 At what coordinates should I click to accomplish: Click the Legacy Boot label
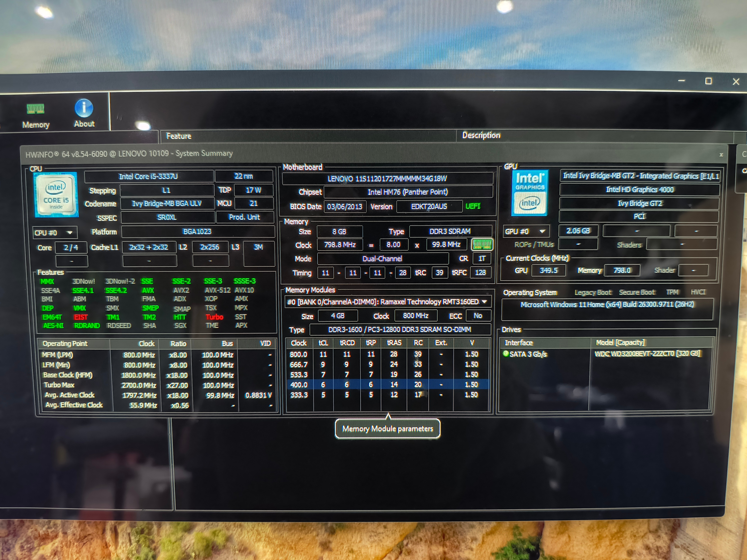593,293
